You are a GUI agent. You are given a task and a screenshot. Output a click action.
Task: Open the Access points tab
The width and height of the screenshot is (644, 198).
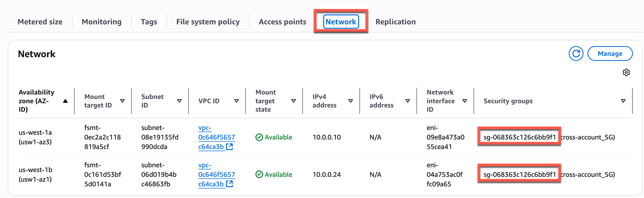click(282, 22)
